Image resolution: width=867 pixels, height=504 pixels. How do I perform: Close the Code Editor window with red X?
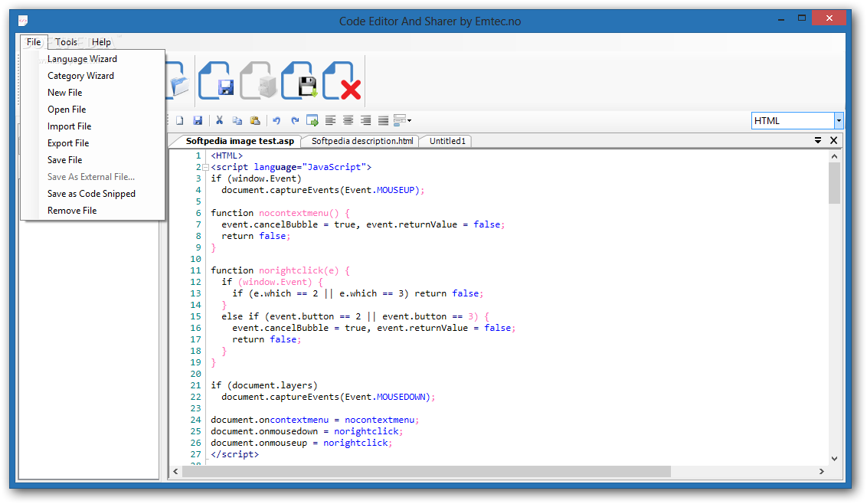click(x=829, y=18)
